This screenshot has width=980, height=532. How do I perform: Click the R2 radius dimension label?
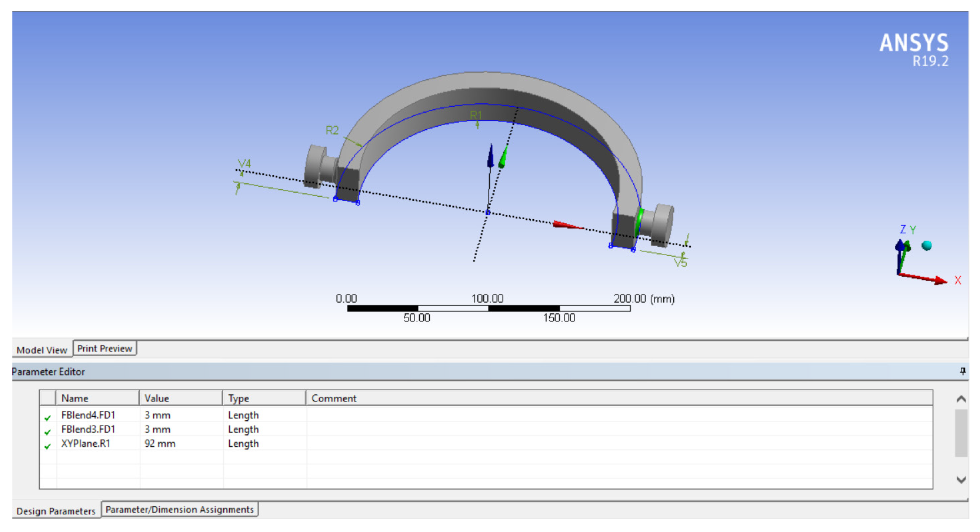tap(332, 131)
